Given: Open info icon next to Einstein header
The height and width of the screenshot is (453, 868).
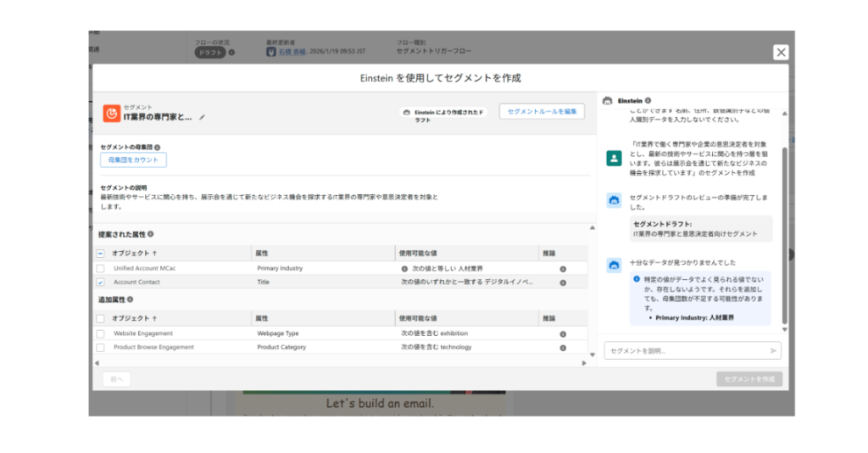Looking at the screenshot, I should click(648, 101).
